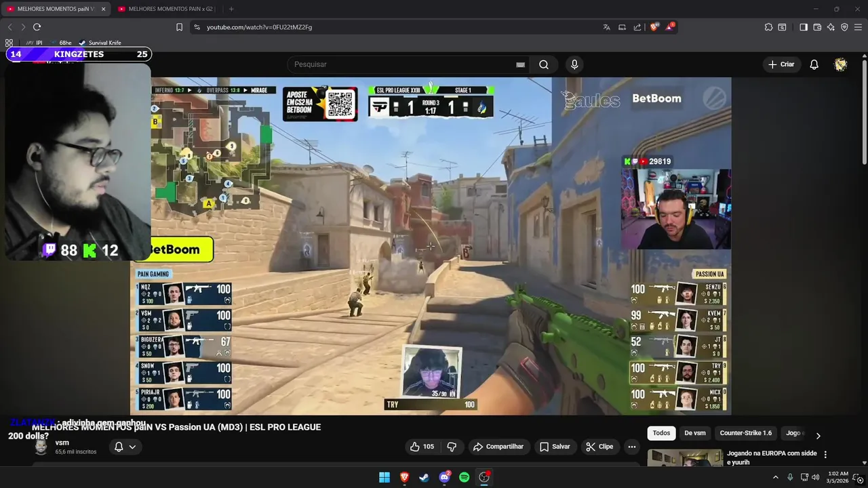Open channel notification bell dropdown for vsm

click(125, 447)
